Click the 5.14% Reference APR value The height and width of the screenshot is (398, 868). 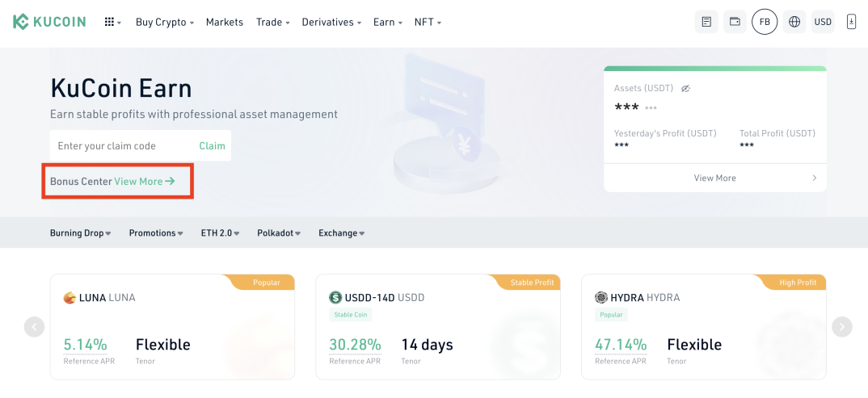[x=85, y=345]
